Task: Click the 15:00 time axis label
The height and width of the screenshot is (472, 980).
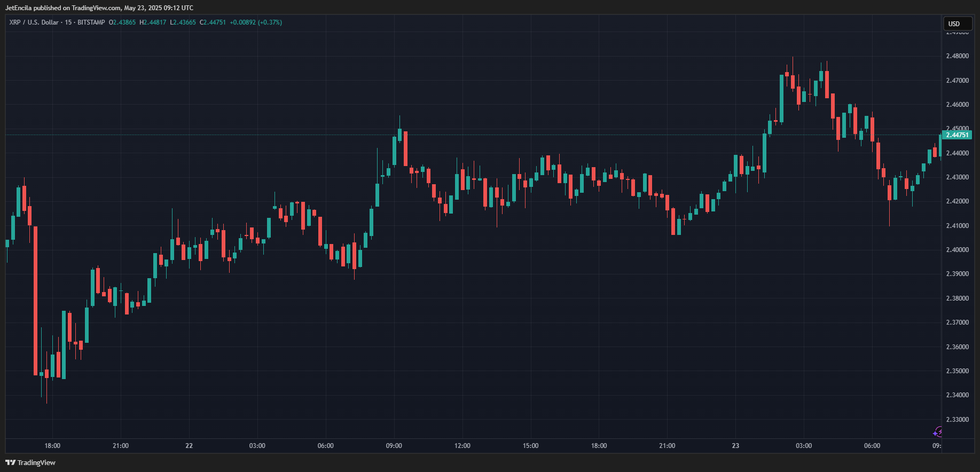Action: [x=531, y=446]
